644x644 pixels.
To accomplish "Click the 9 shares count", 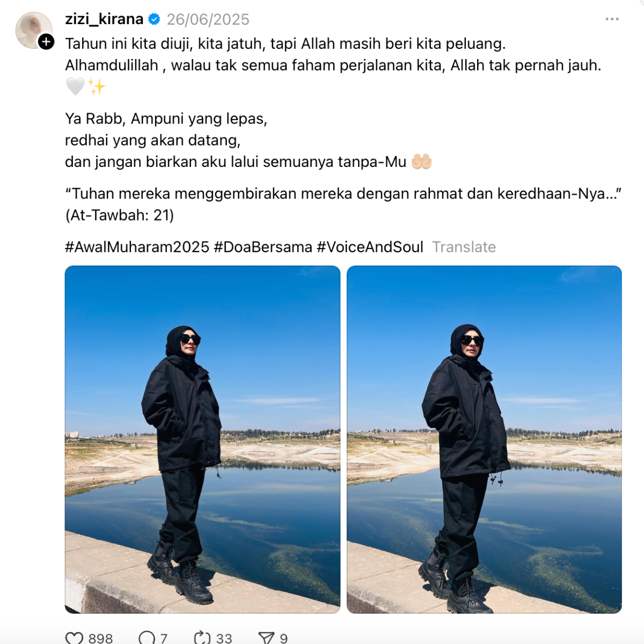I will tap(283, 638).
